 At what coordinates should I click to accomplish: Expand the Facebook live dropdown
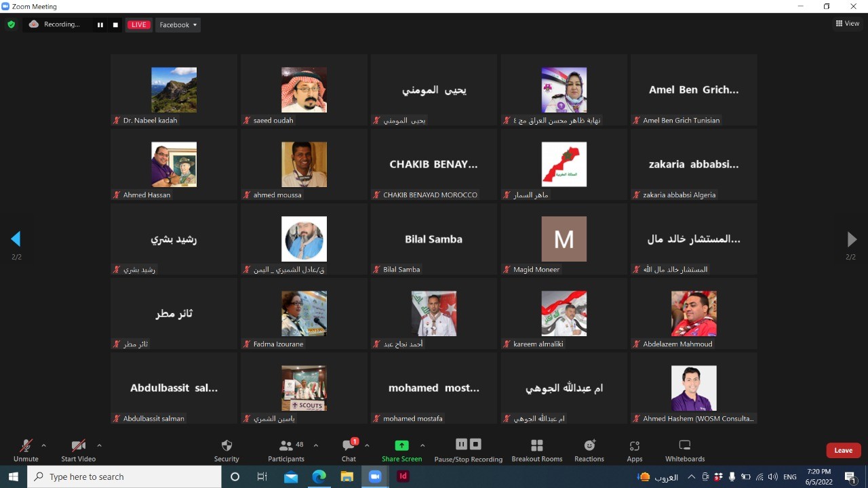click(178, 25)
